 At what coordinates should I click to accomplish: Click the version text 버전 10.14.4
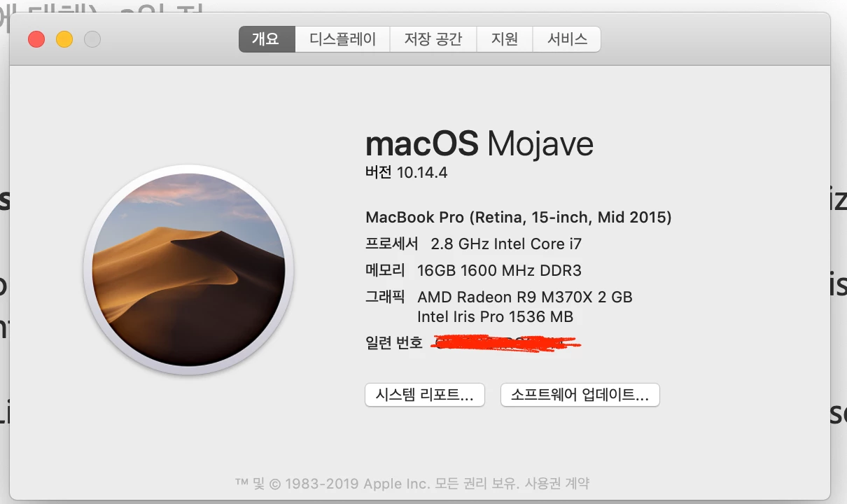point(406,172)
